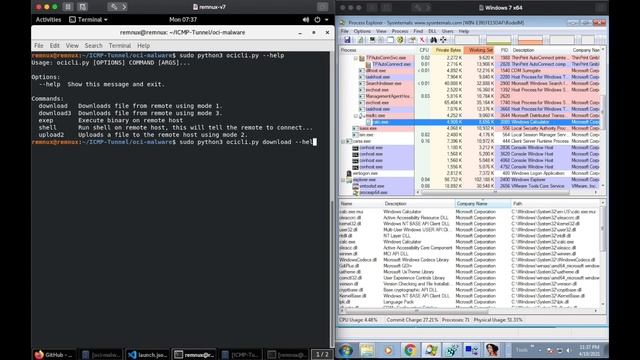Viewport: 640px width, 360px height.
Task: Collapse the explorer.exe tree node
Action: [343, 180]
